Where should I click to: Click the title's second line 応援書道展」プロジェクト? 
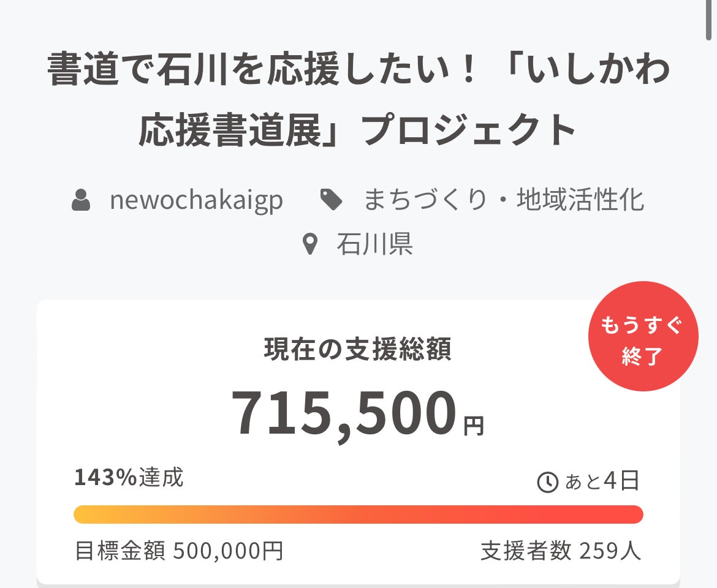358,130
